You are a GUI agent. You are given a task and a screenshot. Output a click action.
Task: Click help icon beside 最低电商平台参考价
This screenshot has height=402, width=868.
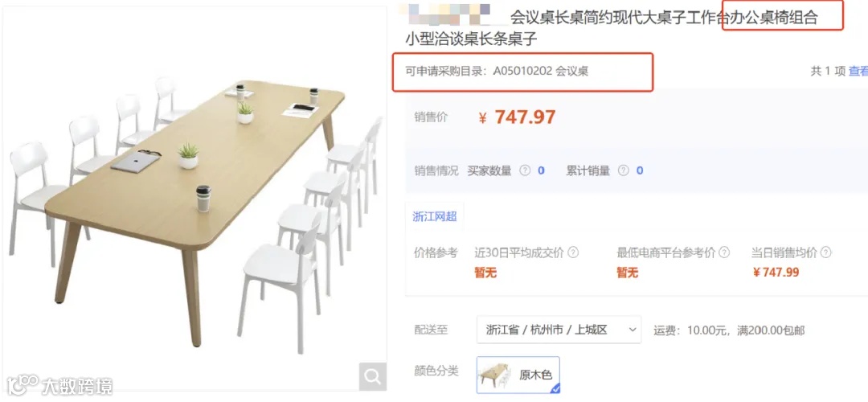point(724,253)
